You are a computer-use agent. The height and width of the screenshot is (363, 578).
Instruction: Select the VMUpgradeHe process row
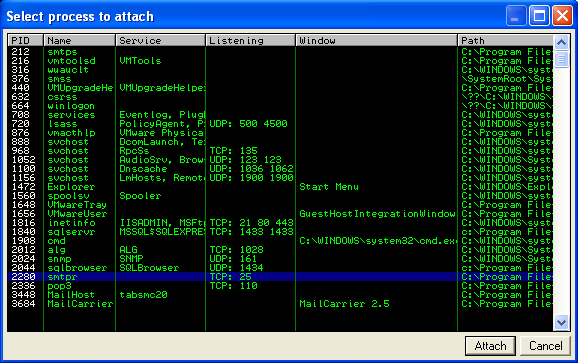click(280, 88)
